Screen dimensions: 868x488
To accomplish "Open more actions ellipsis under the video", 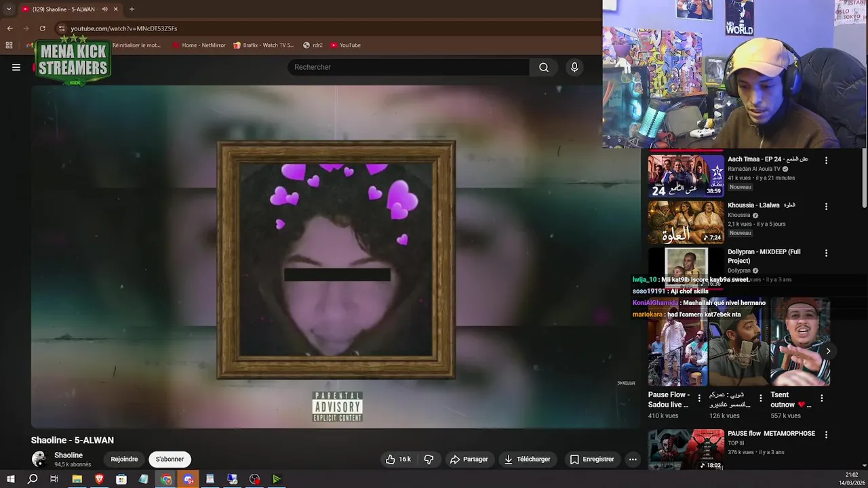I will [x=633, y=459].
